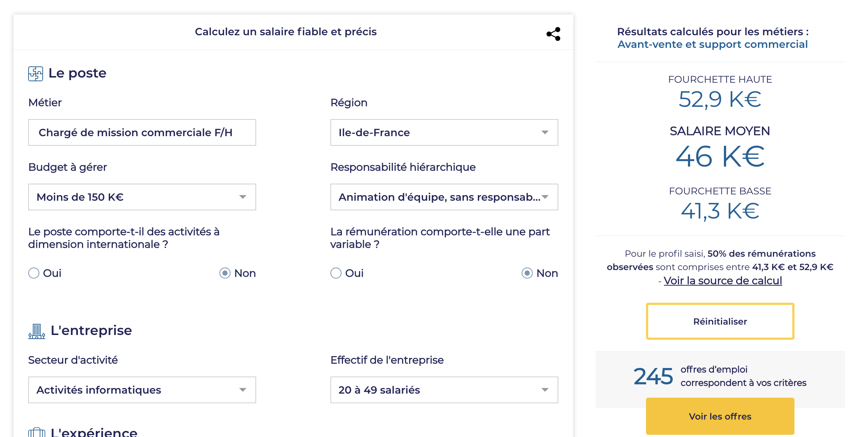Click the Métier input field
The width and height of the screenshot is (868, 437).
click(142, 132)
